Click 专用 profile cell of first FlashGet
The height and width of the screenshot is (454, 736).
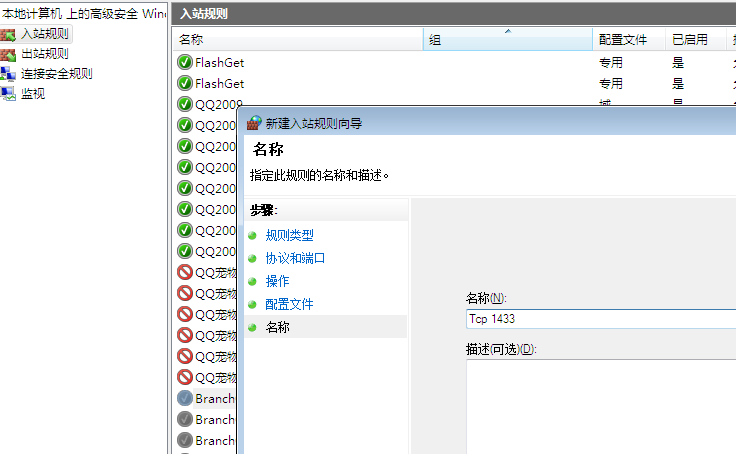(x=611, y=62)
